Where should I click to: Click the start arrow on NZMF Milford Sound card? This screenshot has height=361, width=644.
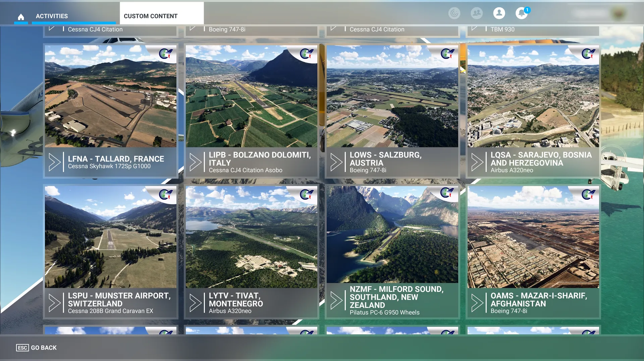[336, 300]
